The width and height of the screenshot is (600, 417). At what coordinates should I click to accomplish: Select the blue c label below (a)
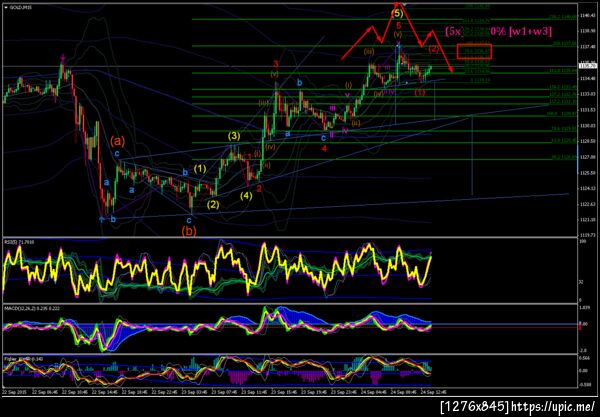pyautogui.click(x=117, y=153)
